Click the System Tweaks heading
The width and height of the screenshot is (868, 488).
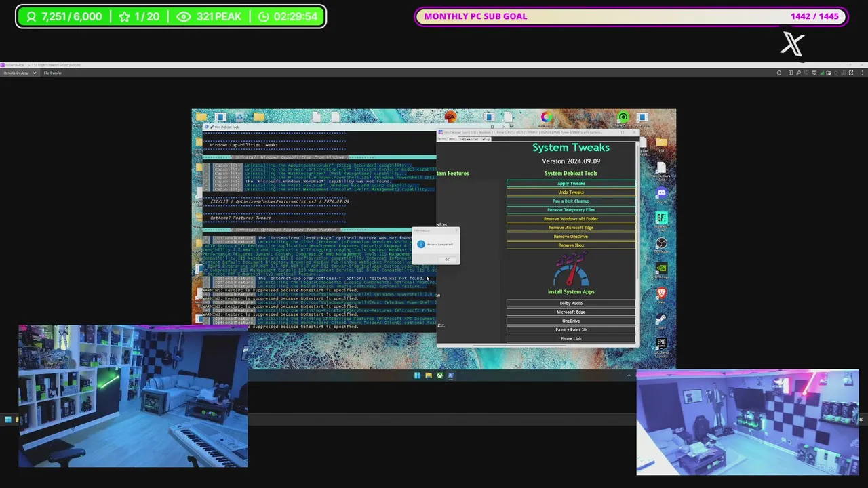(571, 148)
